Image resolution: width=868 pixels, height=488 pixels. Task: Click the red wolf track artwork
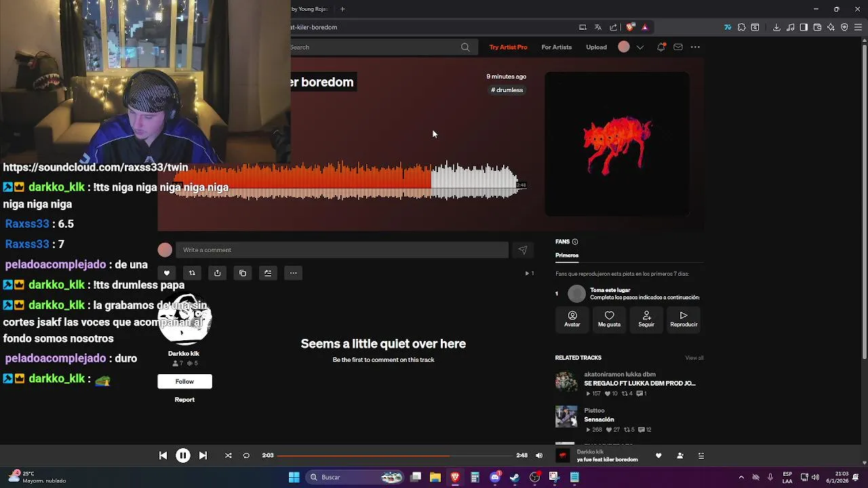pos(617,144)
